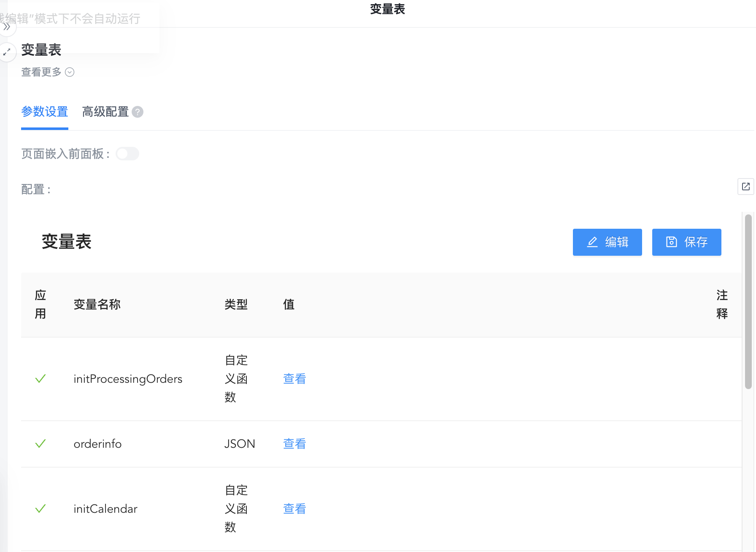Open 查看 link for initProcessingOrders value
Screen dimensions: 756x552
tap(294, 379)
